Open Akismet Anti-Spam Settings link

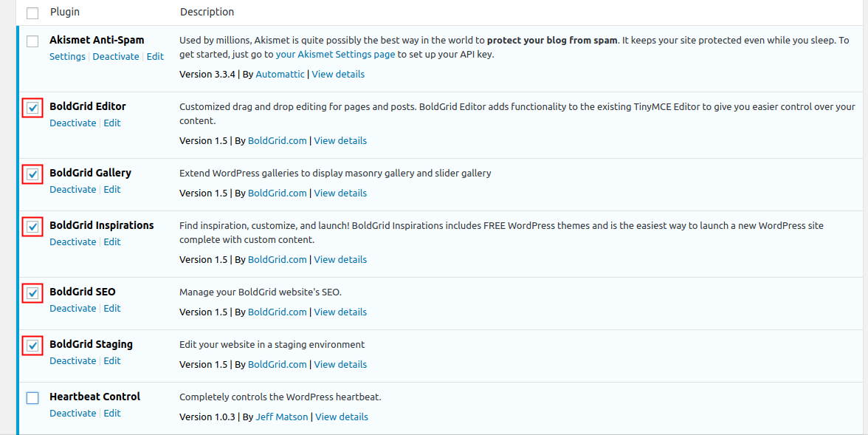(67, 57)
